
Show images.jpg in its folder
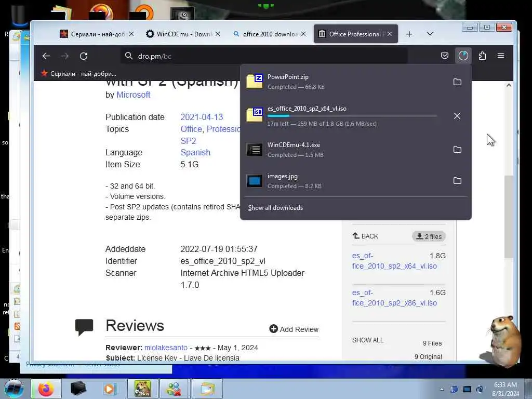[x=457, y=181]
